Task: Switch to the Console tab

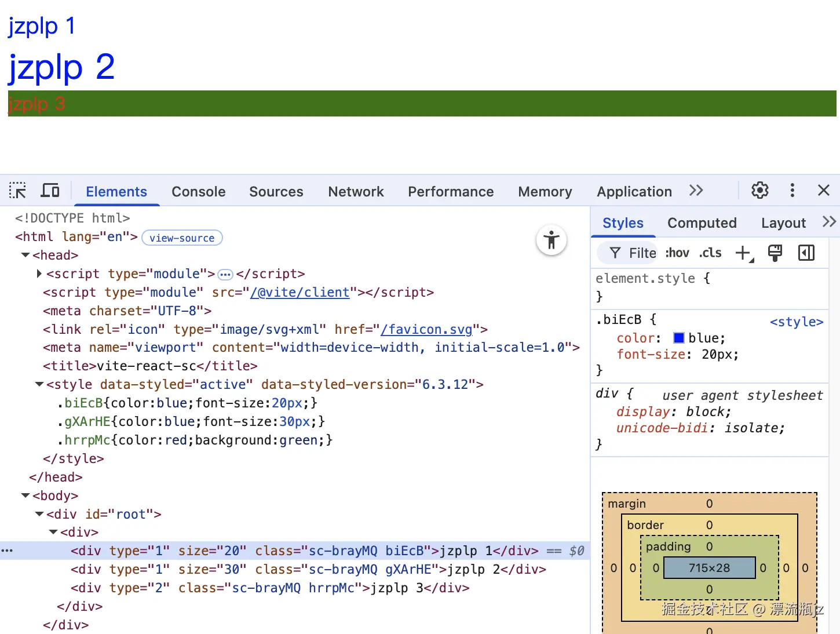Action: point(198,191)
